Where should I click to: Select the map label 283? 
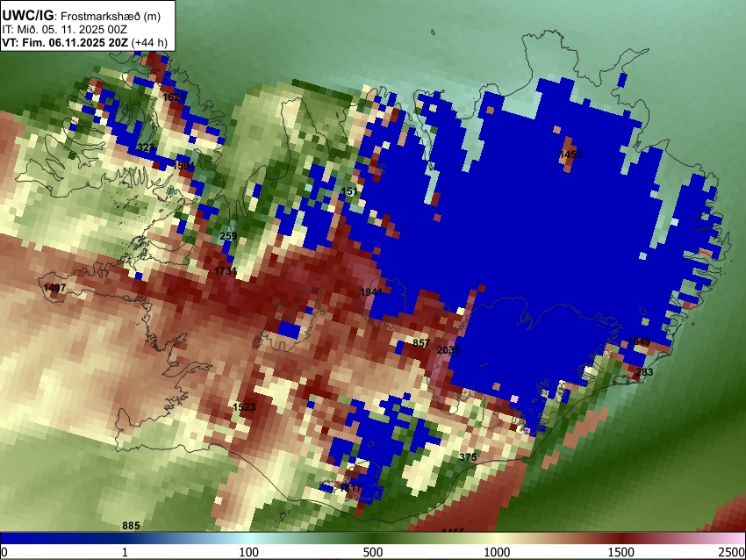coord(645,372)
